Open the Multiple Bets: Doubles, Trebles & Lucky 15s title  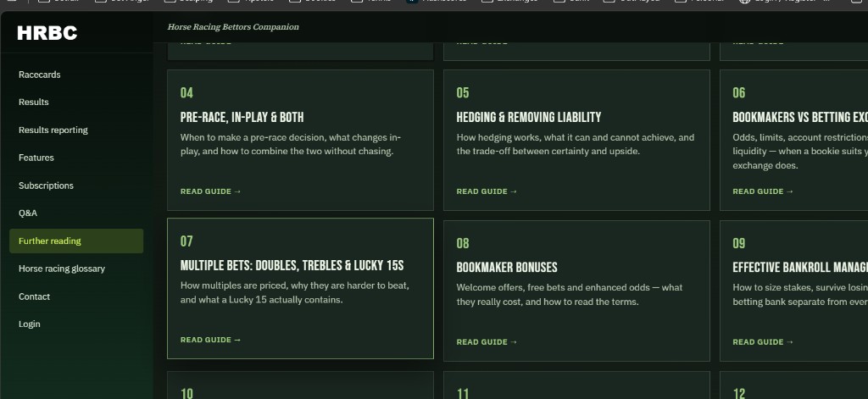(292, 266)
